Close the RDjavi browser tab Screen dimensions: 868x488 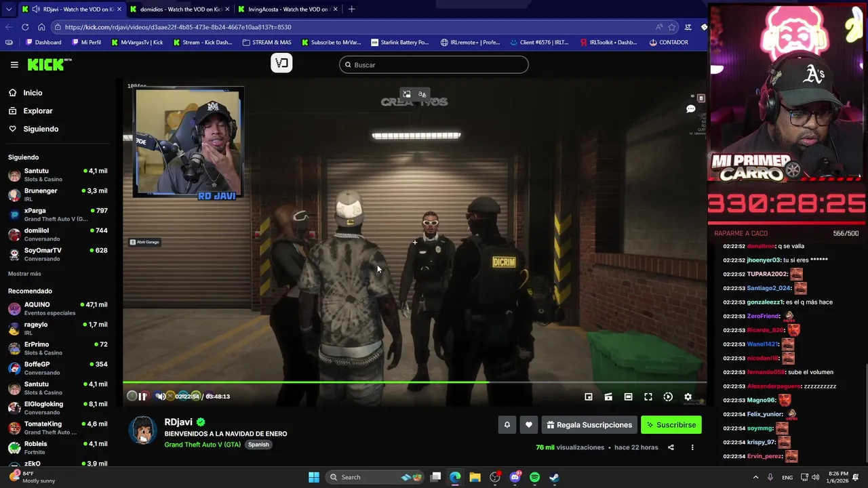pyautogui.click(x=119, y=9)
